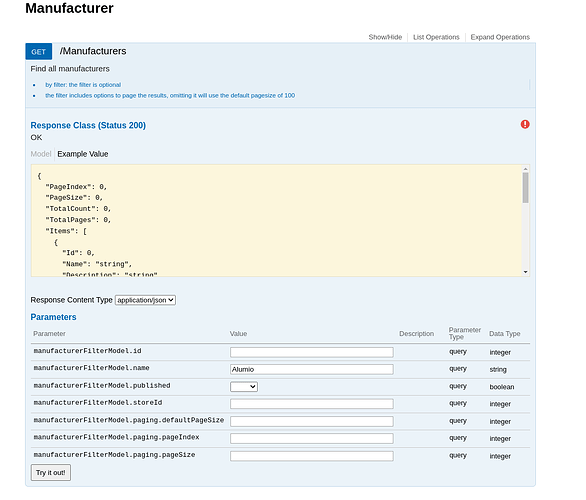Open the /Manufacturers operation path
The image size is (586, 500).
click(93, 51)
